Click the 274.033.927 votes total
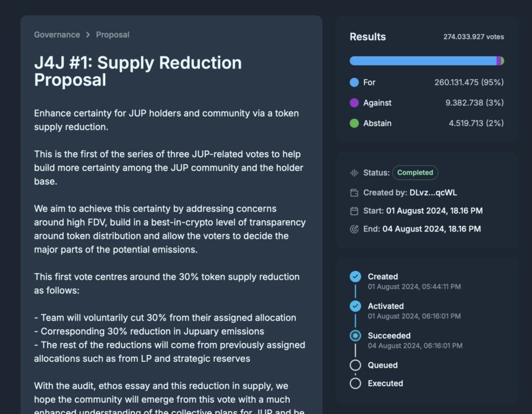This screenshot has height=414, width=532. coord(473,37)
